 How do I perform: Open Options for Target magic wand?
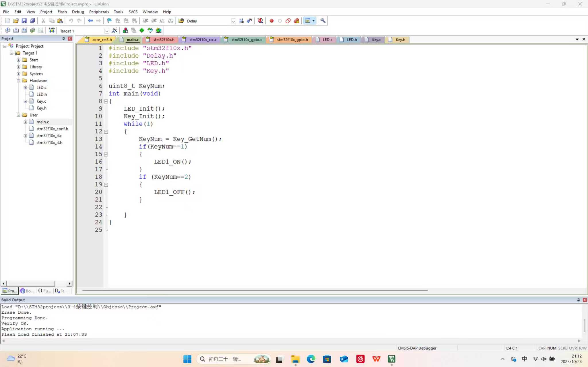(115, 30)
